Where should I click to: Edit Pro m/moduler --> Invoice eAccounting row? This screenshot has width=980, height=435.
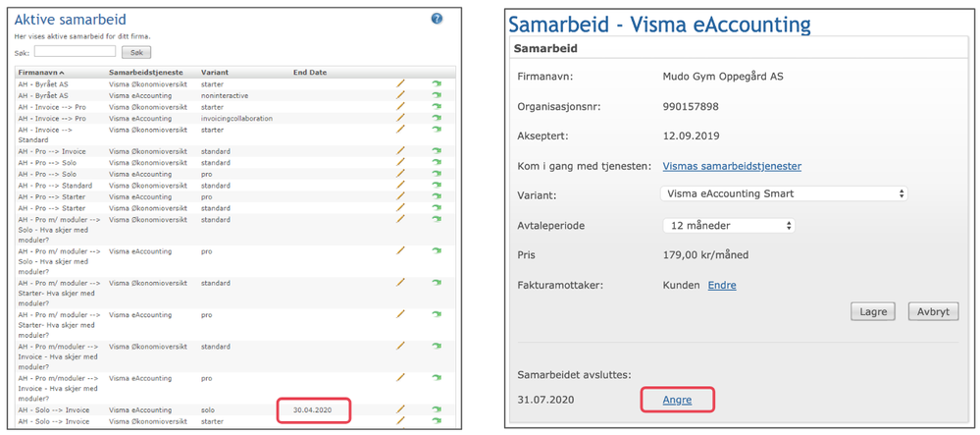pyautogui.click(x=400, y=377)
